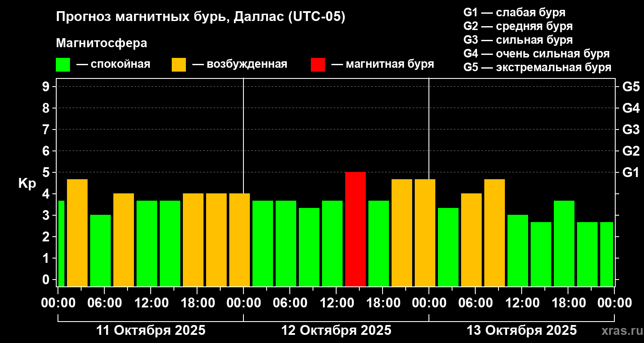Screen dimensions: 644x343
Task: Click the '06:00' time label above 13 Октября
Action: [475, 303]
